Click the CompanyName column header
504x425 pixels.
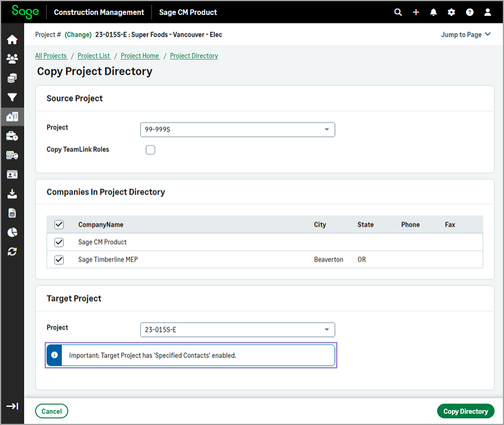pos(101,225)
